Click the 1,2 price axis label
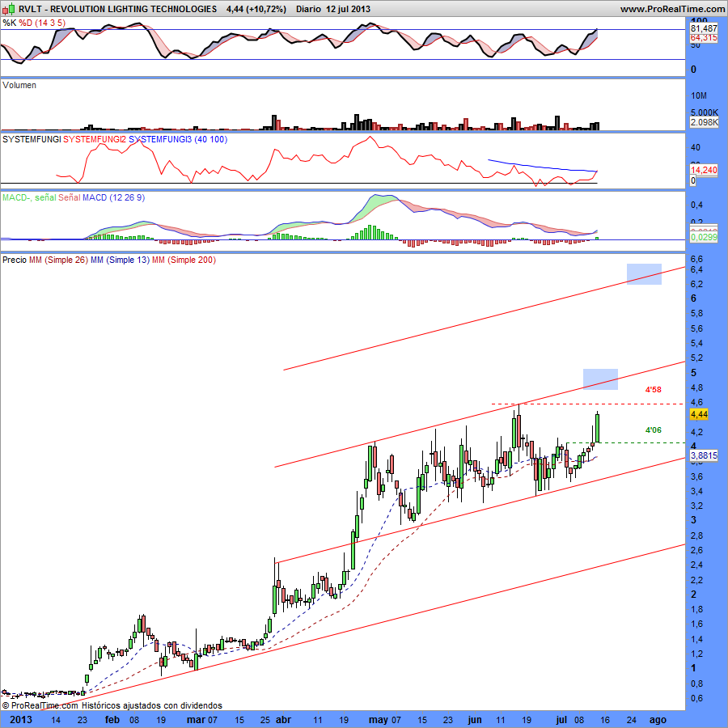The image size is (728, 728). [x=697, y=654]
